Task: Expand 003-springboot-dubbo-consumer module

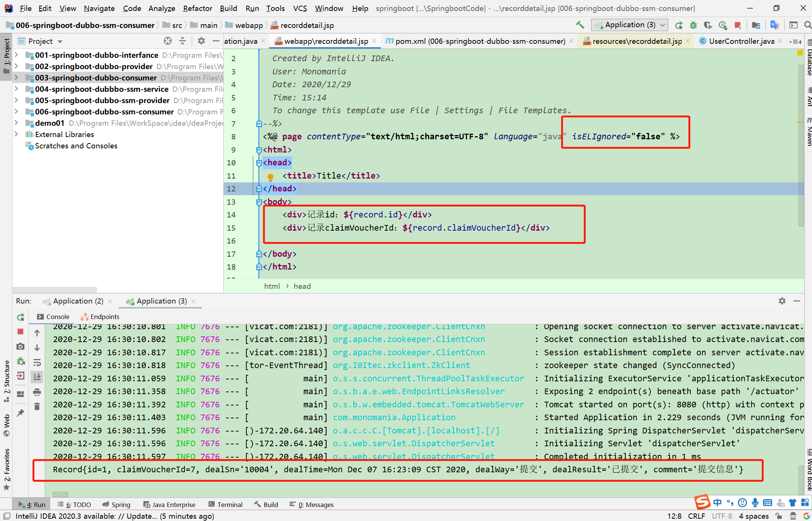Action: (x=17, y=78)
